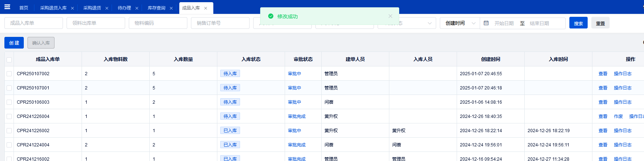
Task: Check the row CPR250107001
Action: (9, 88)
